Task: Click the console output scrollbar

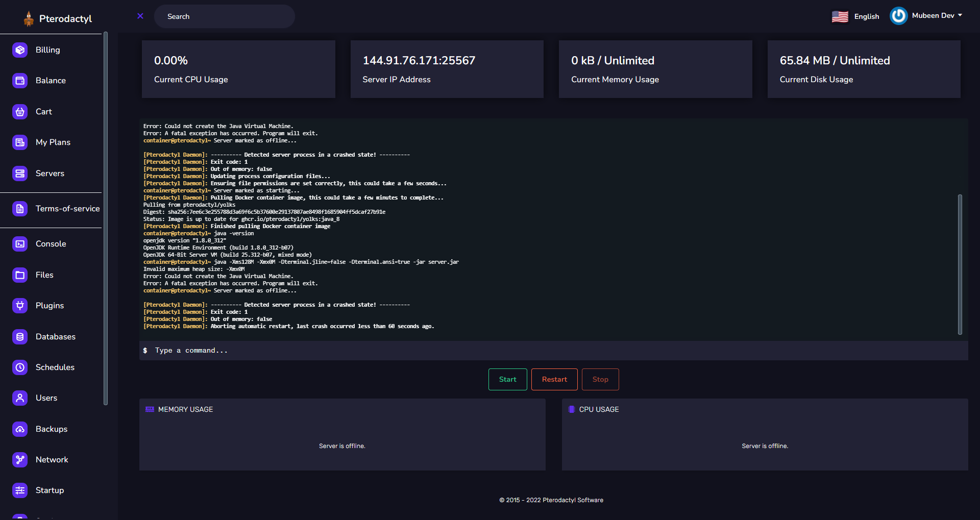Action: [960, 264]
